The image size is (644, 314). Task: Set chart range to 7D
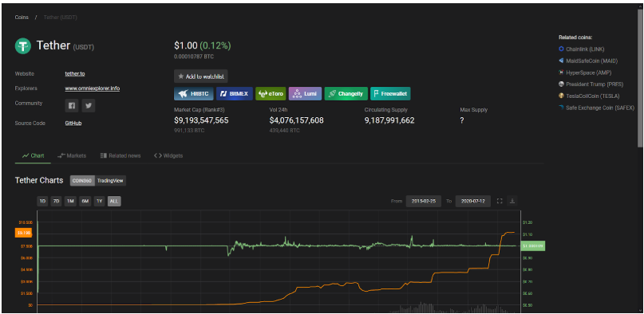pyautogui.click(x=57, y=202)
